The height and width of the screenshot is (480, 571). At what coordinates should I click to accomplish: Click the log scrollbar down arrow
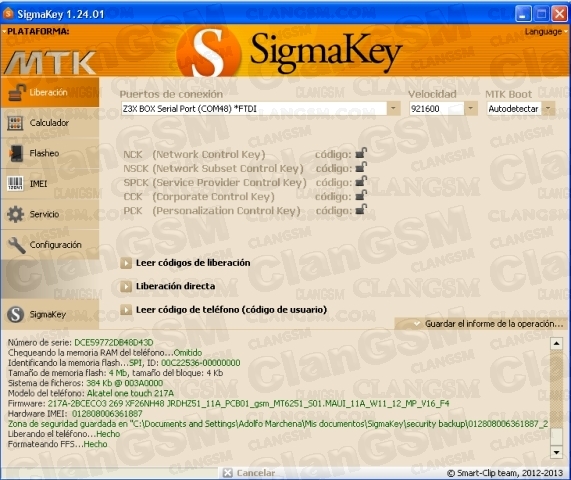click(x=556, y=452)
